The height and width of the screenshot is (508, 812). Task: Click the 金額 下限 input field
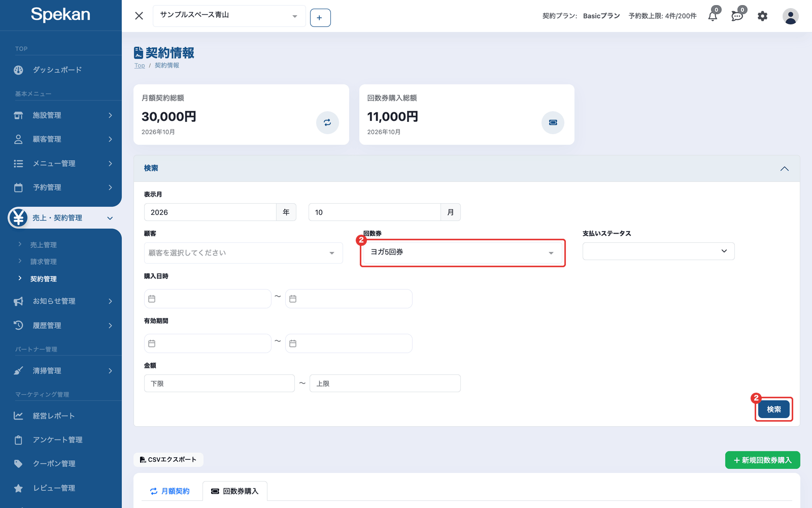pos(219,384)
